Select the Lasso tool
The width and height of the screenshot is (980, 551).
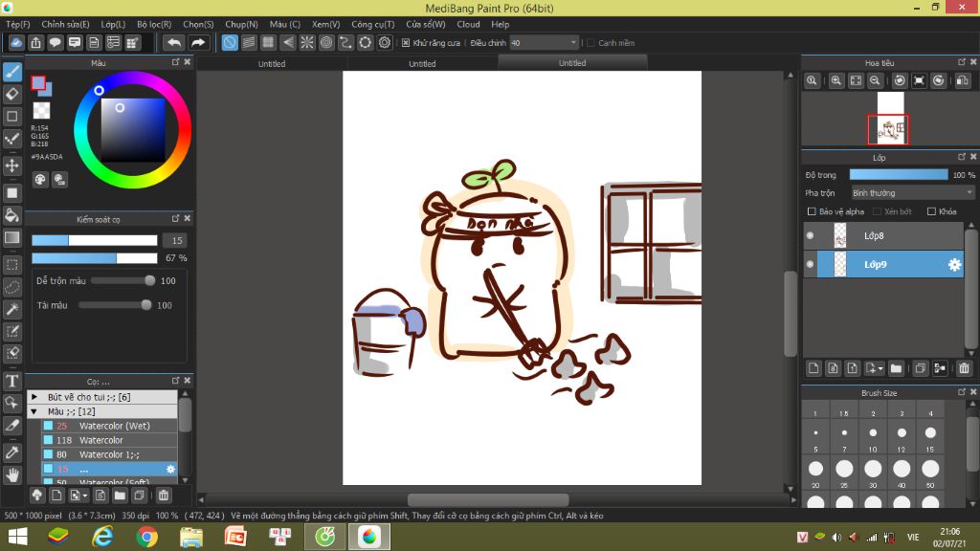coord(12,287)
